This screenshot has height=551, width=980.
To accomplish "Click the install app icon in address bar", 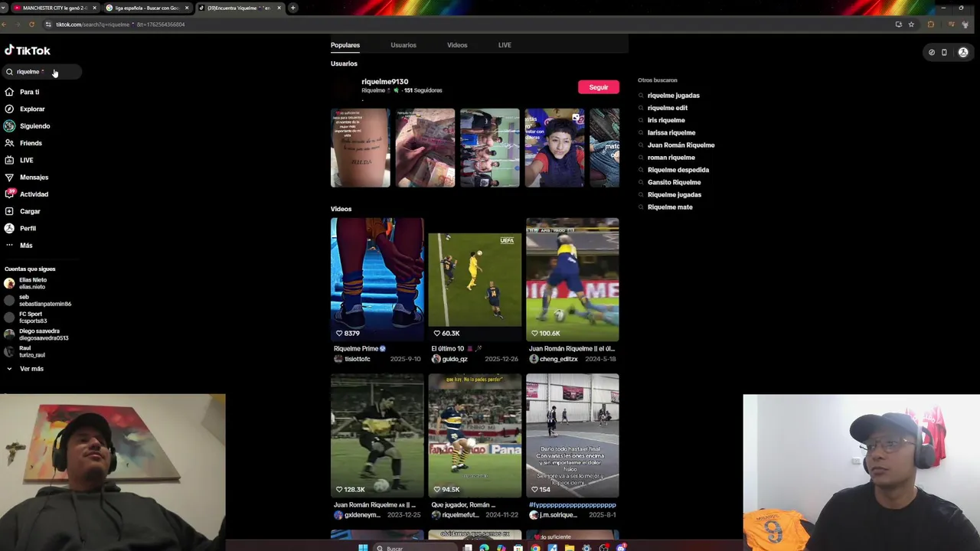I will click(898, 24).
